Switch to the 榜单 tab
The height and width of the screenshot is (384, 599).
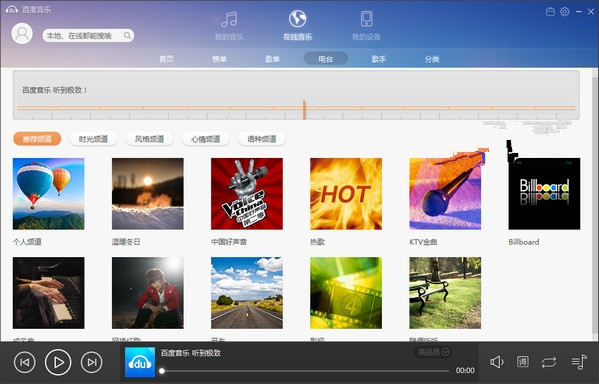tap(219, 59)
